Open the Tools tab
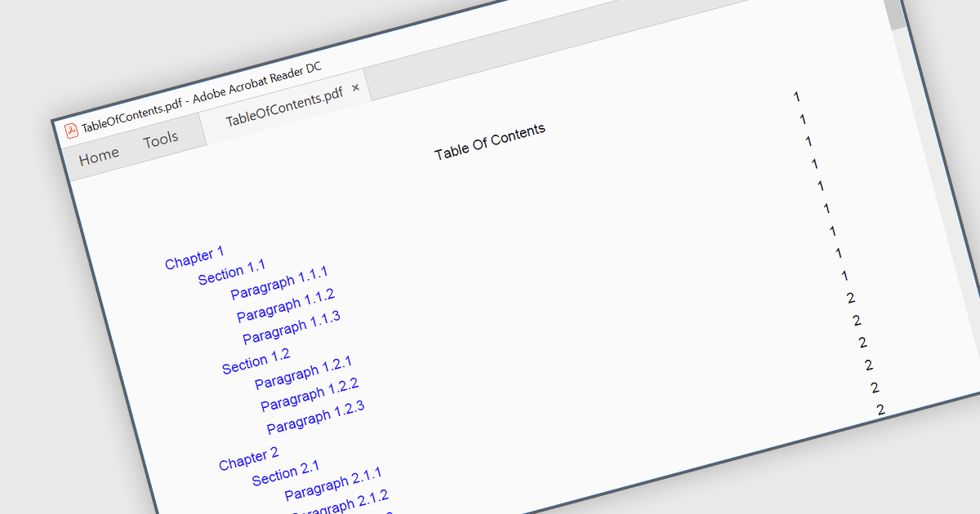Screen dimensions: 980x514 click(x=161, y=140)
